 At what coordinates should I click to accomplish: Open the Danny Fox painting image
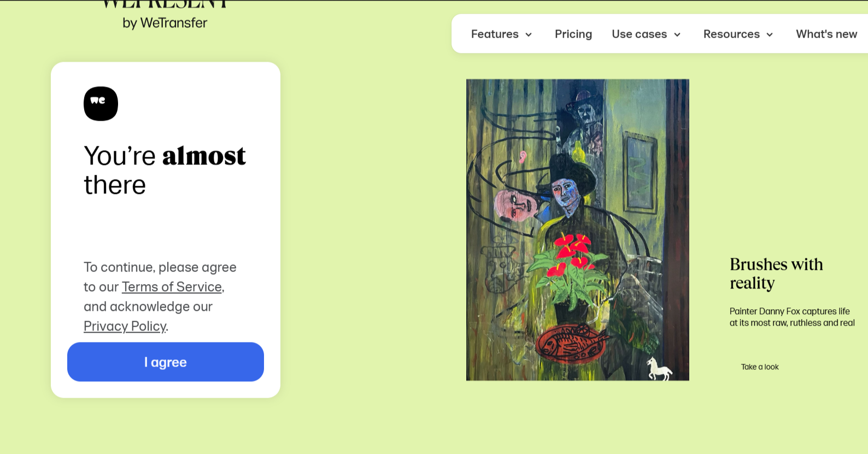pos(578,230)
